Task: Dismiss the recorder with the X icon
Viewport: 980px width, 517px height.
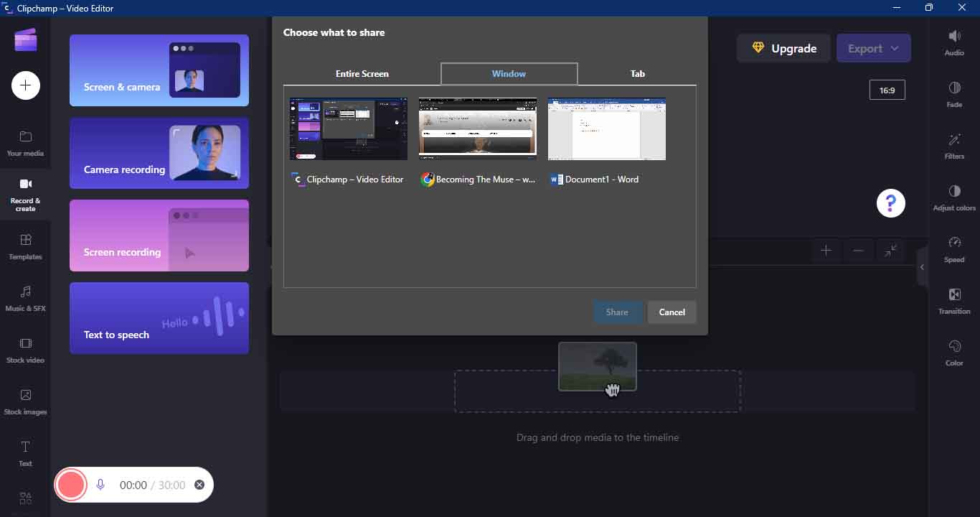Action: [199, 485]
